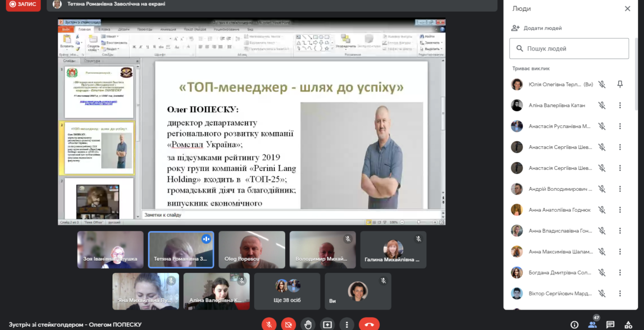Image resolution: width=644 pixels, height=330 pixels.
Task: Pin Юлія Олегівна Терл... with the pin icon
Action: coord(620,85)
